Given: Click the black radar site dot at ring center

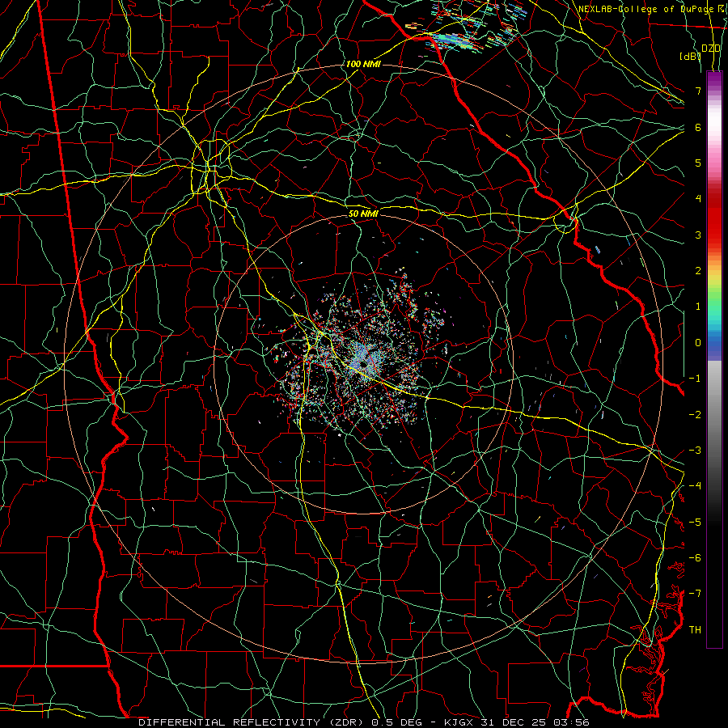Looking at the screenshot, I should [363, 365].
